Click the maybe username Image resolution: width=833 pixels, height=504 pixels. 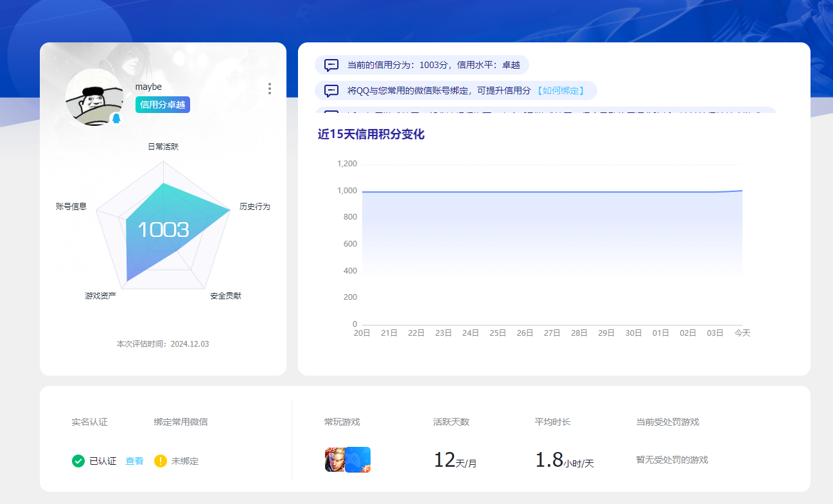[x=148, y=87]
